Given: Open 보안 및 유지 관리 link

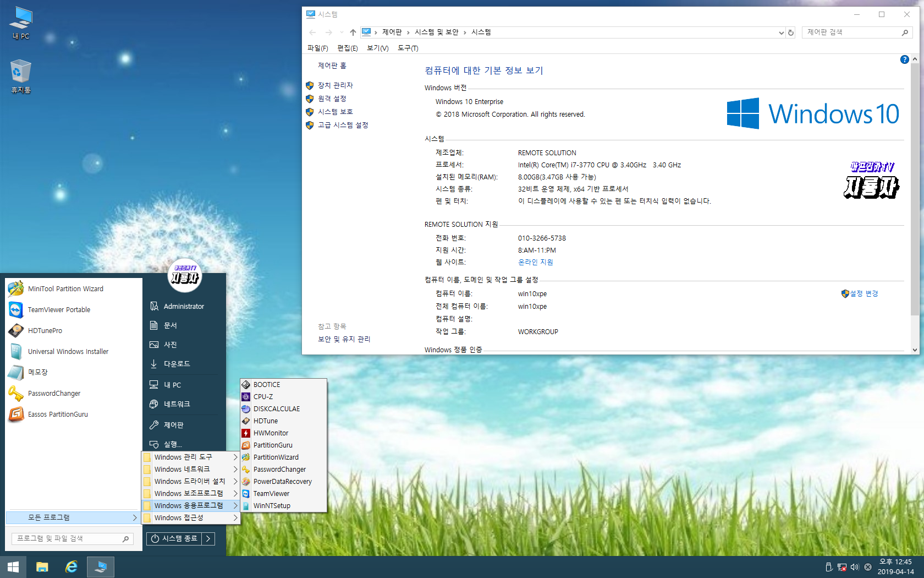Looking at the screenshot, I should click(x=344, y=339).
